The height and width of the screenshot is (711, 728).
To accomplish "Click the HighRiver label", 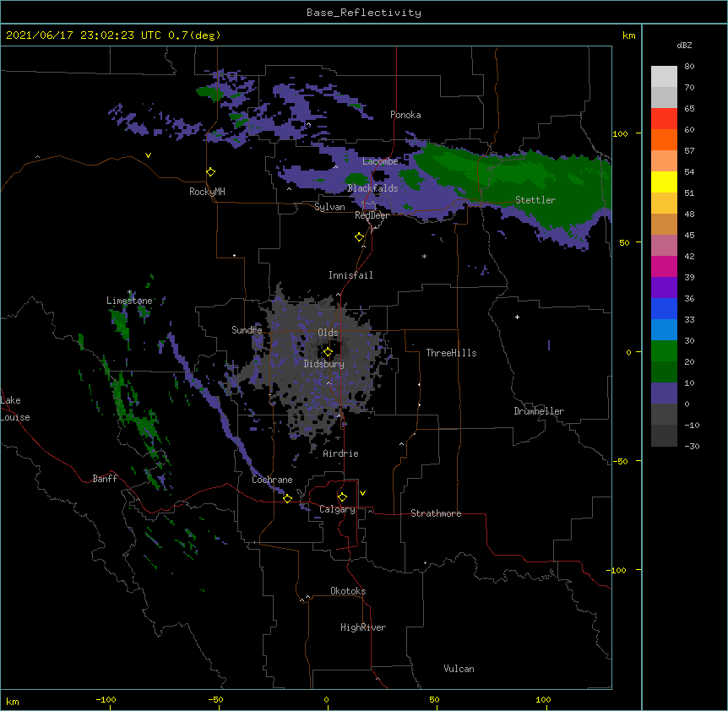I will click(x=363, y=627).
